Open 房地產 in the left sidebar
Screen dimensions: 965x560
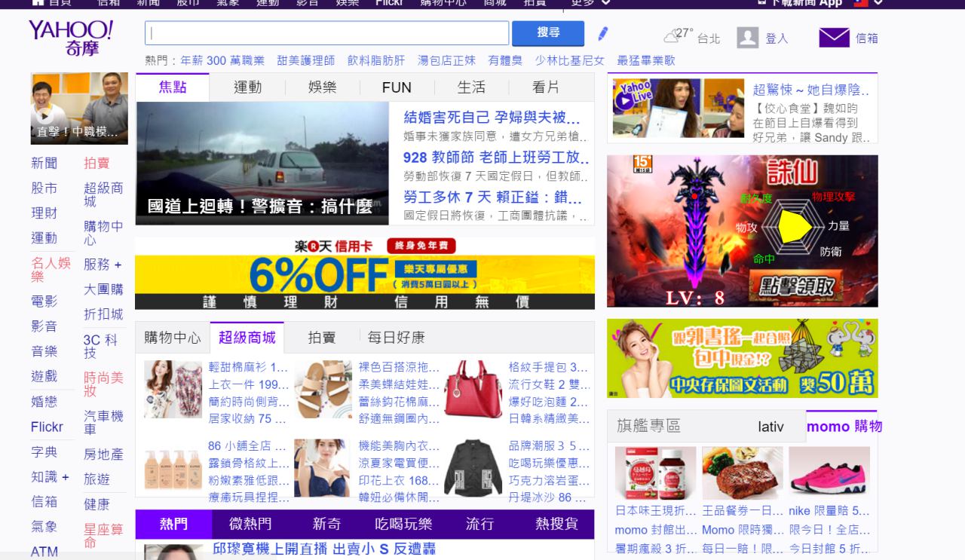(x=103, y=454)
